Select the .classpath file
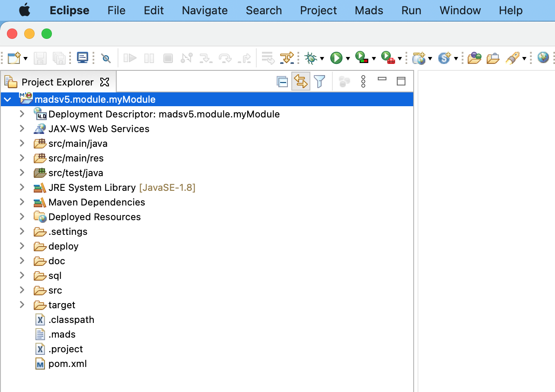 [71, 319]
